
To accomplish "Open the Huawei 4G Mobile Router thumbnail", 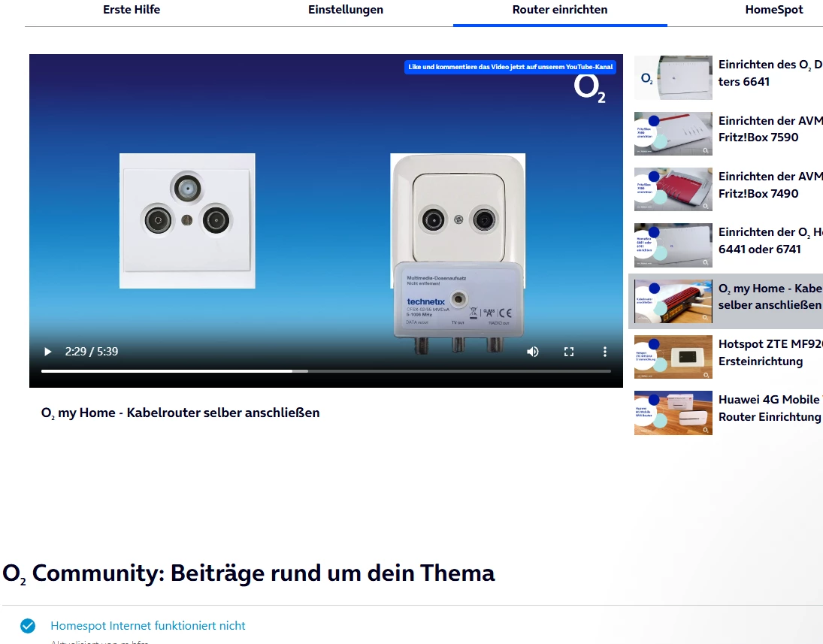I will click(673, 413).
